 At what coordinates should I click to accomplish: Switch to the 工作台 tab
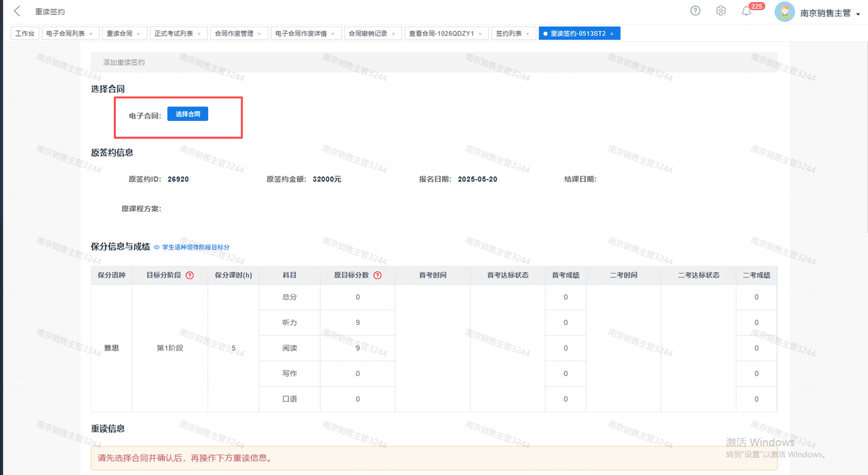tap(24, 33)
